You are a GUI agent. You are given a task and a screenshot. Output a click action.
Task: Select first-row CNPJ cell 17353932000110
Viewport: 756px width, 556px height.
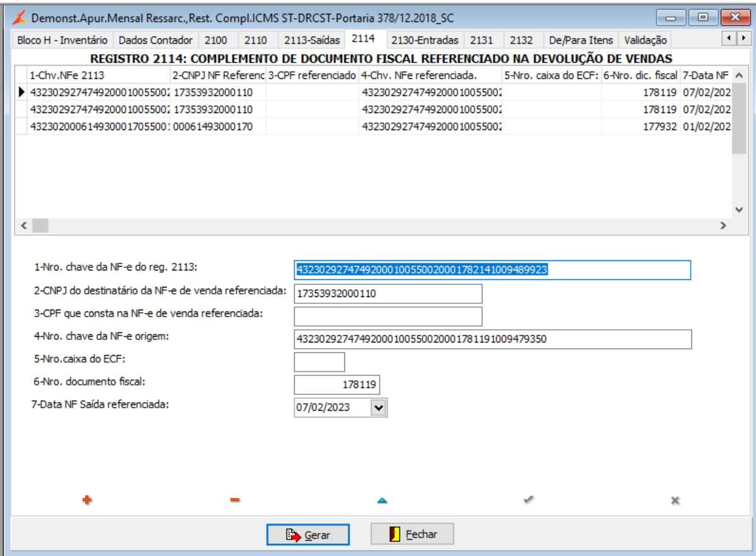(218, 92)
